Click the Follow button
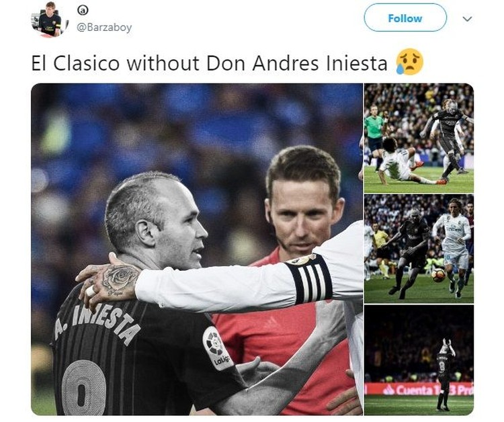504x422 pixels. click(x=405, y=18)
